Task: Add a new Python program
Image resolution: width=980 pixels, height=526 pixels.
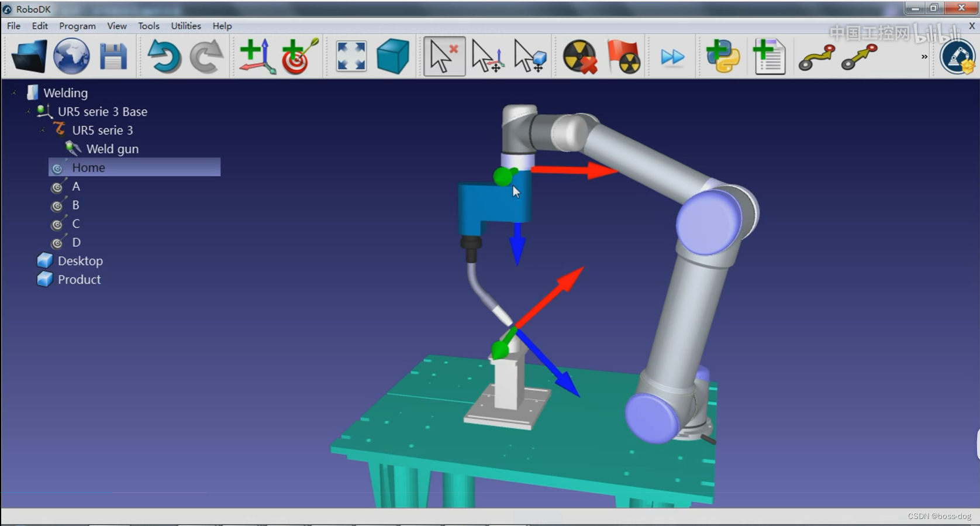Action: click(723, 56)
